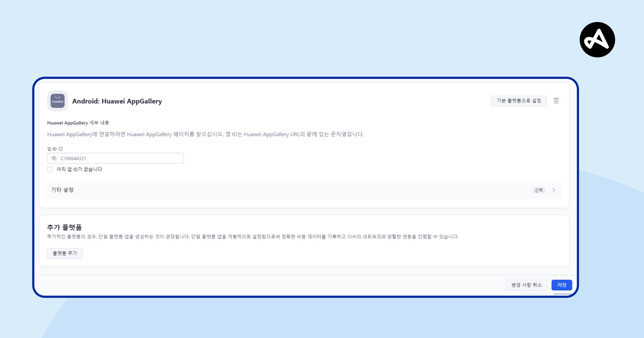This screenshot has height=338, width=644.
Task: Open the 앱 ID info tooltip icon
Action: point(61,149)
